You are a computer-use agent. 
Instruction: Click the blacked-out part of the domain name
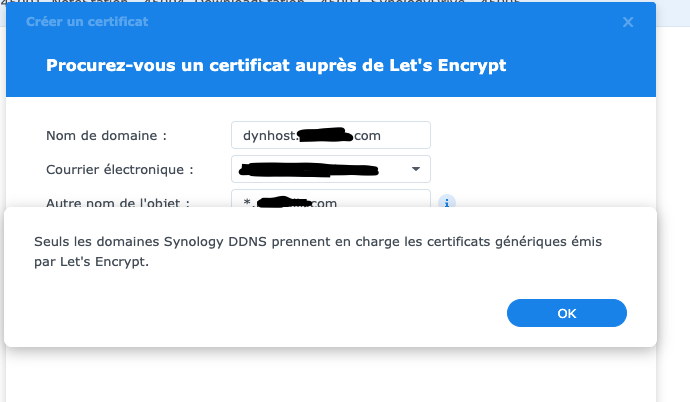click(325, 133)
